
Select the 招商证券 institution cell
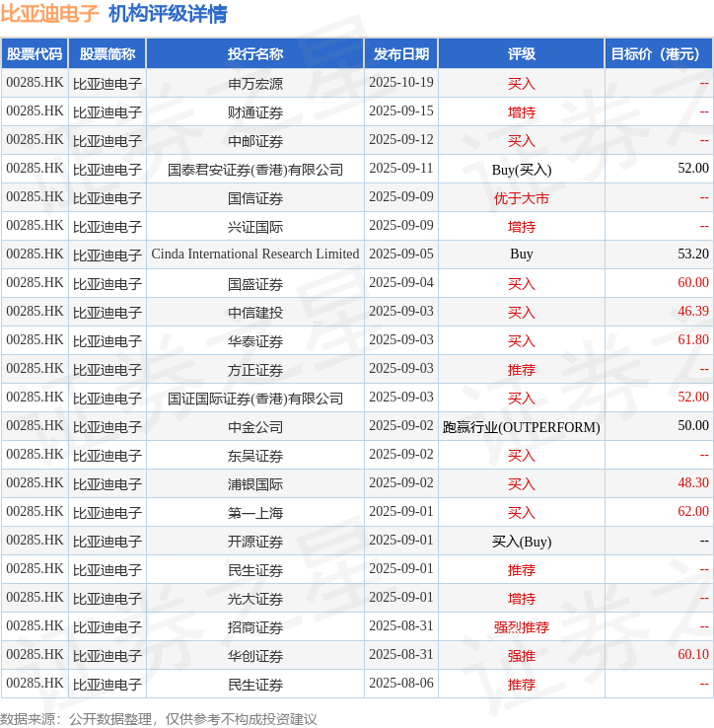(254, 626)
